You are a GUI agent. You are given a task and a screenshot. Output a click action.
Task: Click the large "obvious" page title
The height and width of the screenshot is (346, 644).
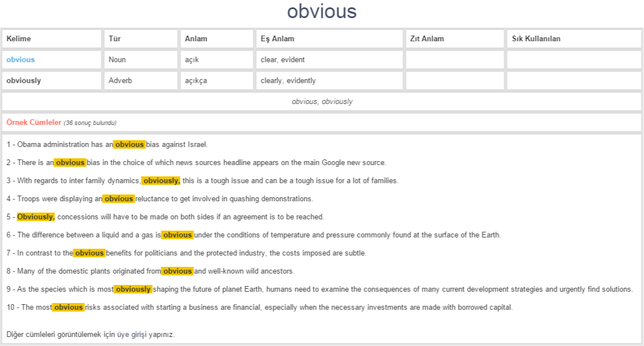[321, 12]
